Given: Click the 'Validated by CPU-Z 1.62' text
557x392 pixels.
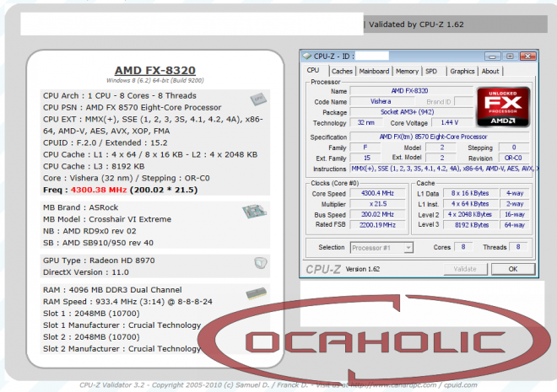Looking at the screenshot, I should pyautogui.click(x=416, y=24).
